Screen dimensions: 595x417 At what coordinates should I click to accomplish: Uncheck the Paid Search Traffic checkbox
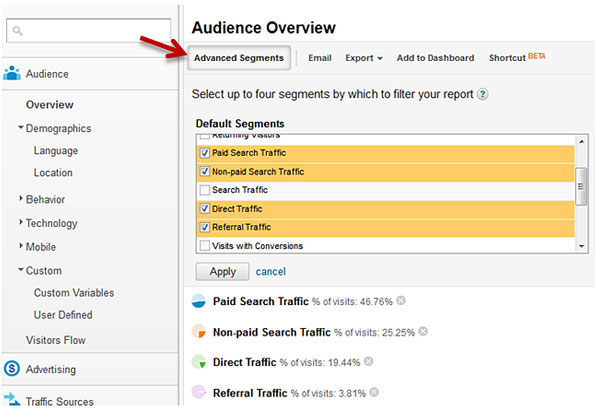(x=205, y=153)
